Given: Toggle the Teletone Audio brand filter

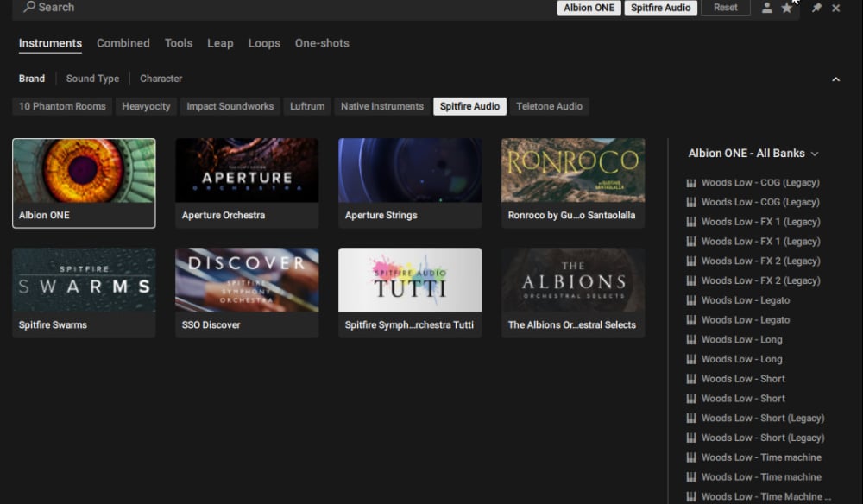Looking at the screenshot, I should (549, 106).
